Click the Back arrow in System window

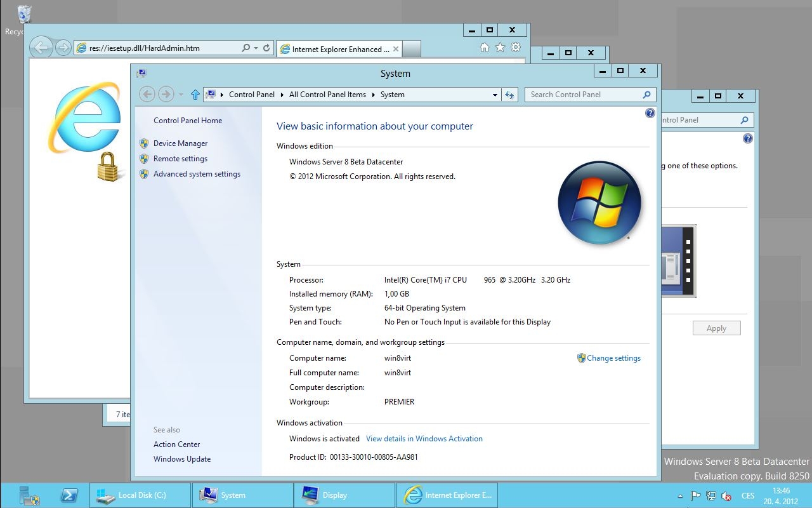[147, 95]
